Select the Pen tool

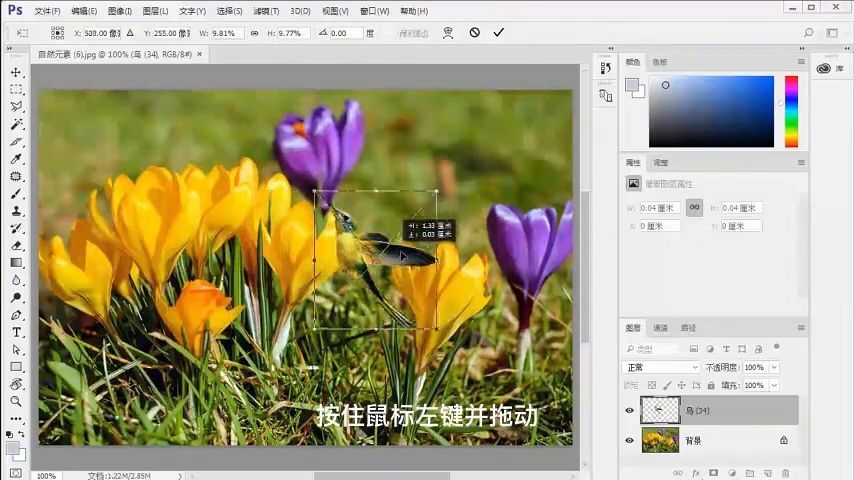pyautogui.click(x=16, y=315)
